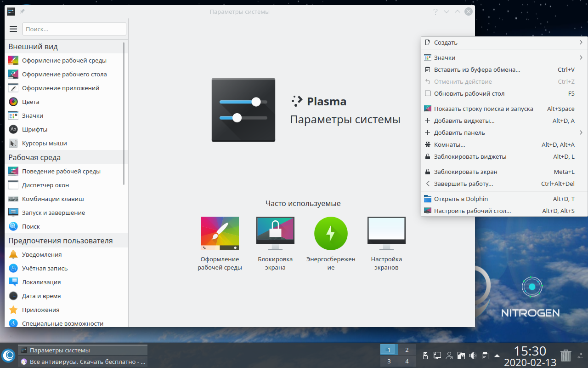Open the Блокировка экрана frequently used tile
Viewport: 588px width, 368px height.
[275, 244]
